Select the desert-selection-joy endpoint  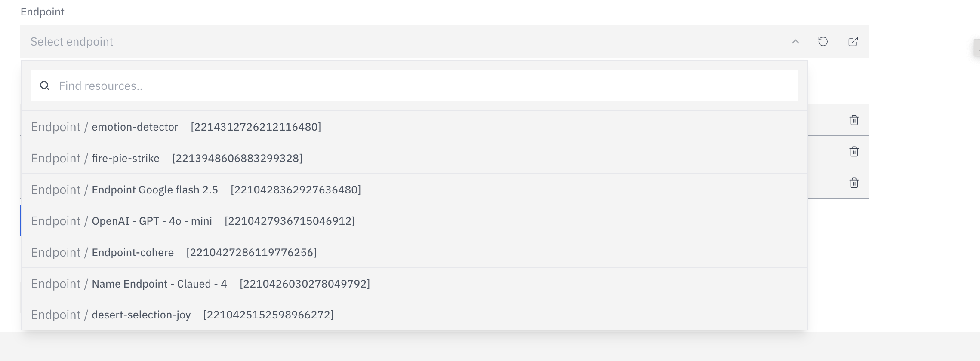[x=414, y=315]
